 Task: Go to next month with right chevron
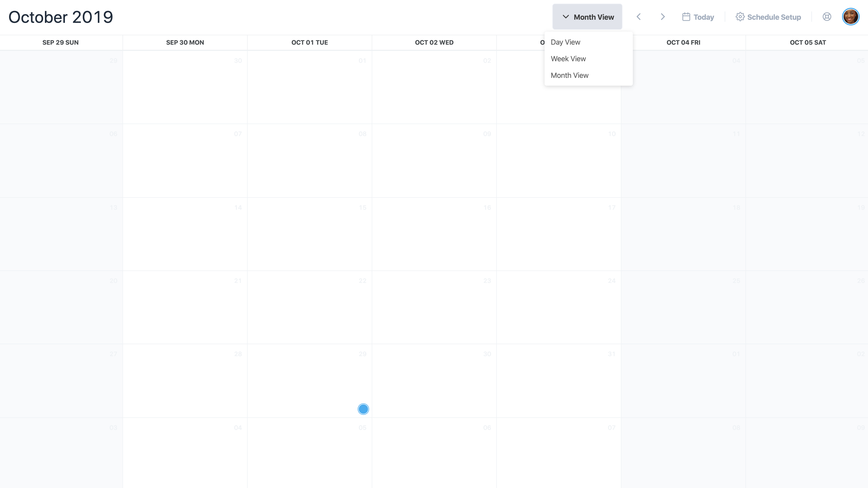point(662,17)
